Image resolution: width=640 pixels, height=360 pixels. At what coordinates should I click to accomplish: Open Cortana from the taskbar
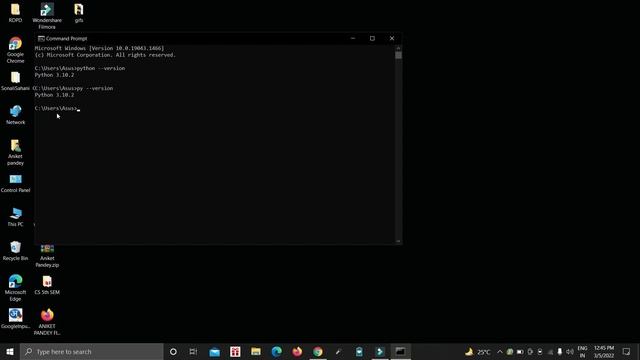coord(173,351)
